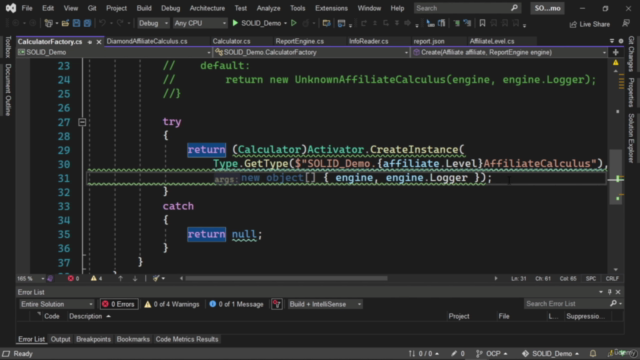Go to previous issue up arrow
Image resolution: width=640 pixels, height=360 pixels.
[120, 278]
